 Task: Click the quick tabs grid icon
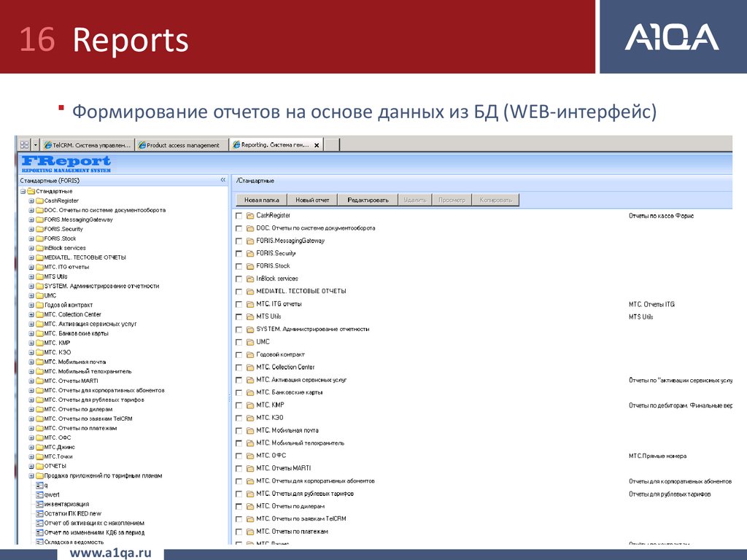(x=24, y=145)
